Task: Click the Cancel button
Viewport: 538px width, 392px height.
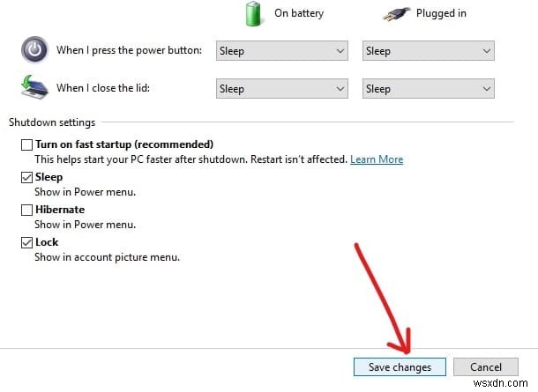Action: (x=485, y=366)
